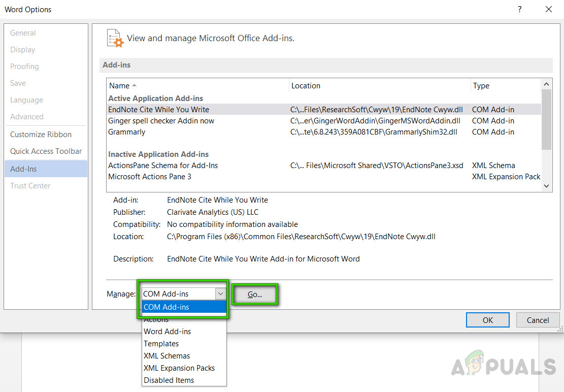
Task: Select the Grammarly add-in row
Action: (324, 132)
